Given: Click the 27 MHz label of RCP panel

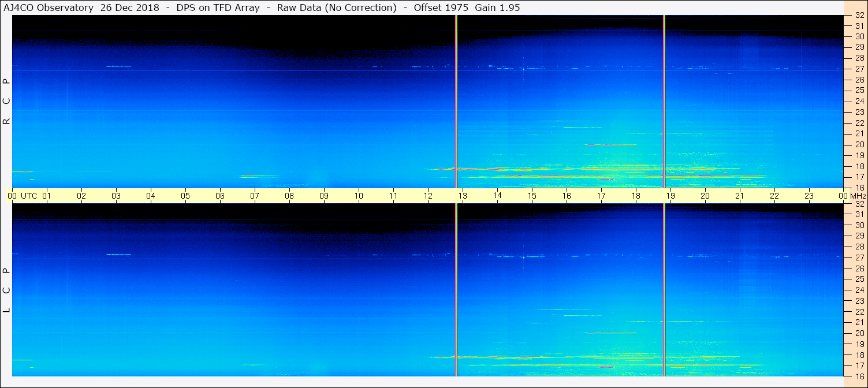Looking at the screenshot, I should click(859, 69).
